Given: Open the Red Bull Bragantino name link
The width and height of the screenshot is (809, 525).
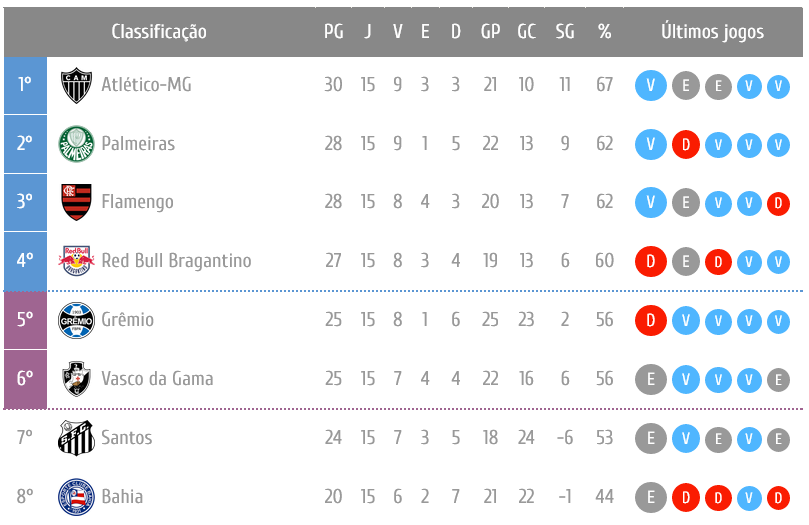Looking at the screenshot, I should [x=176, y=261].
